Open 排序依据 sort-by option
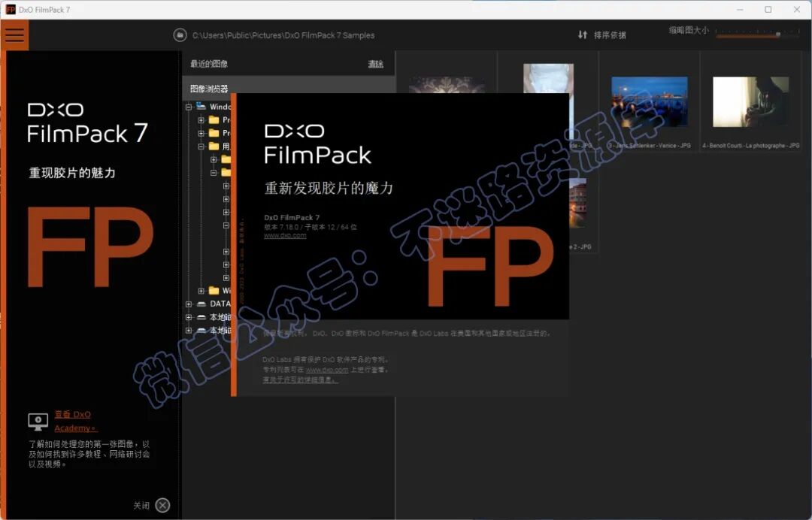The height and width of the screenshot is (520, 812). (610, 35)
